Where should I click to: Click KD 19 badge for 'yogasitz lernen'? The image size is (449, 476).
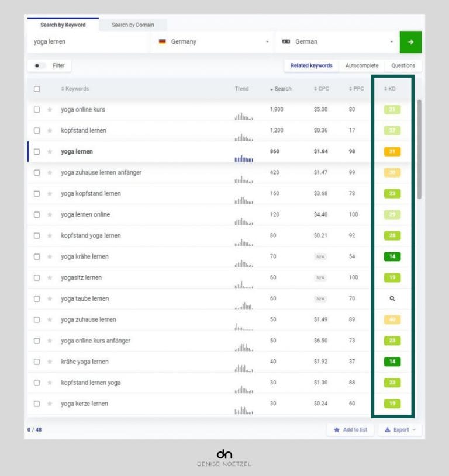pyautogui.click(x=392, y=277)
